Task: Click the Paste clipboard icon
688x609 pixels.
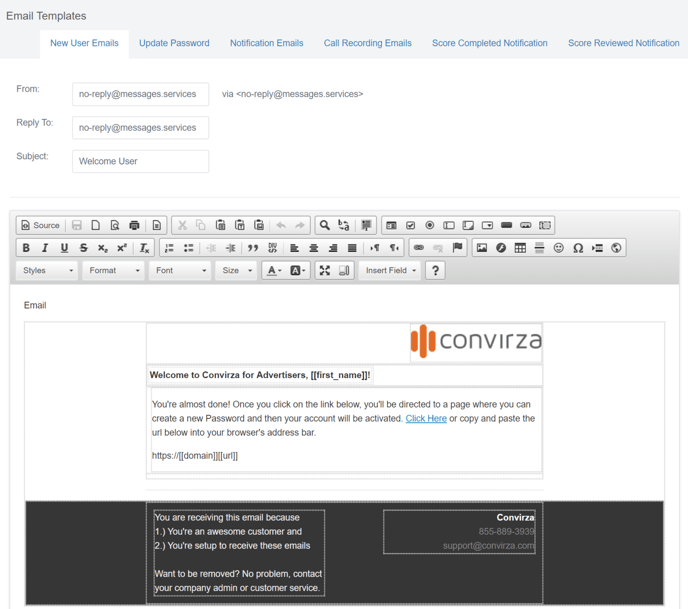Action: (220, 225)
